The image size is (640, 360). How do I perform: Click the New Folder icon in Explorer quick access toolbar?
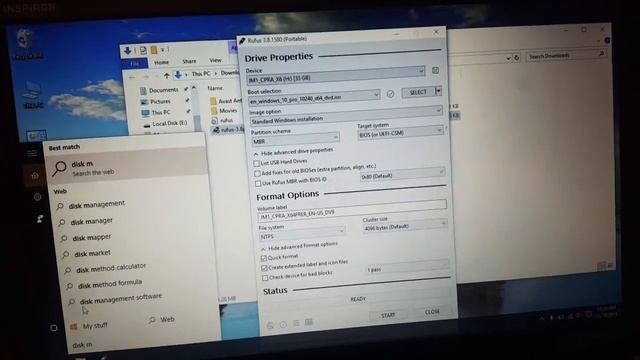pyautogui.click(x=154, y=50)
